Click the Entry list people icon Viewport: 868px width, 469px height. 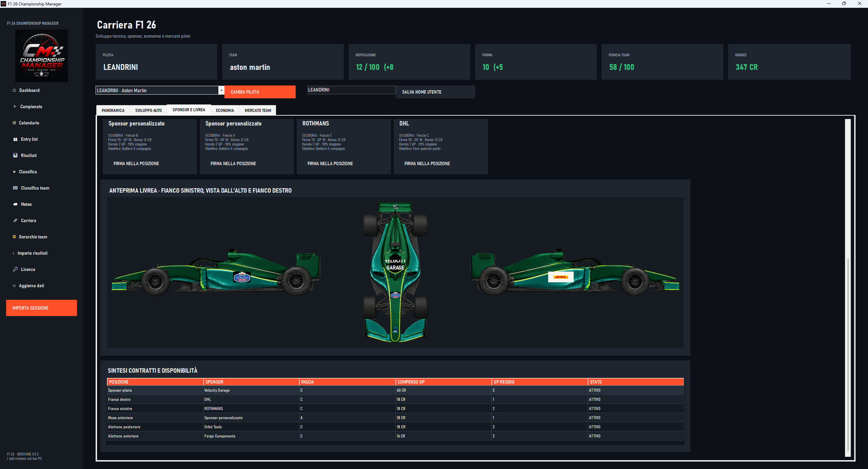(x=15, y=139)
